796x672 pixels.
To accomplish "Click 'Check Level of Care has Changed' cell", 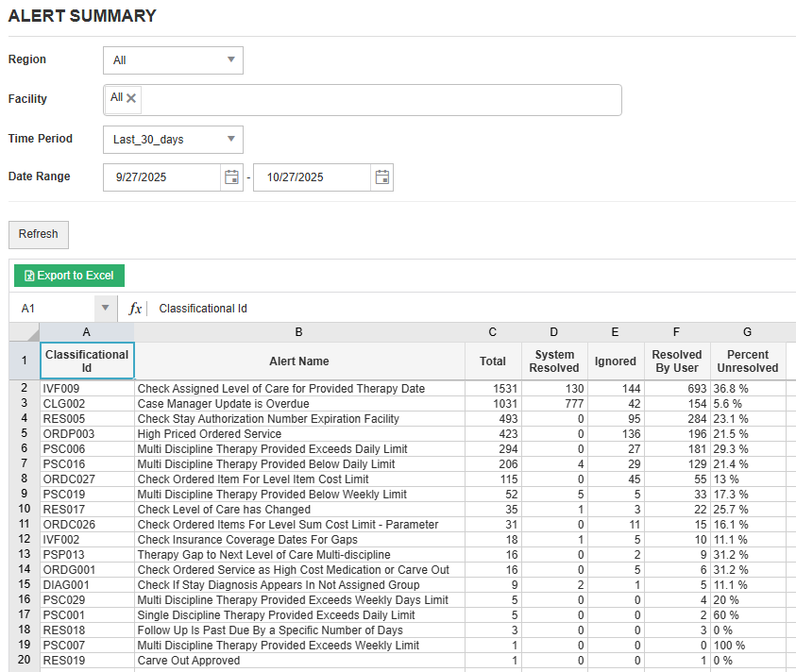I will (299, 510).
